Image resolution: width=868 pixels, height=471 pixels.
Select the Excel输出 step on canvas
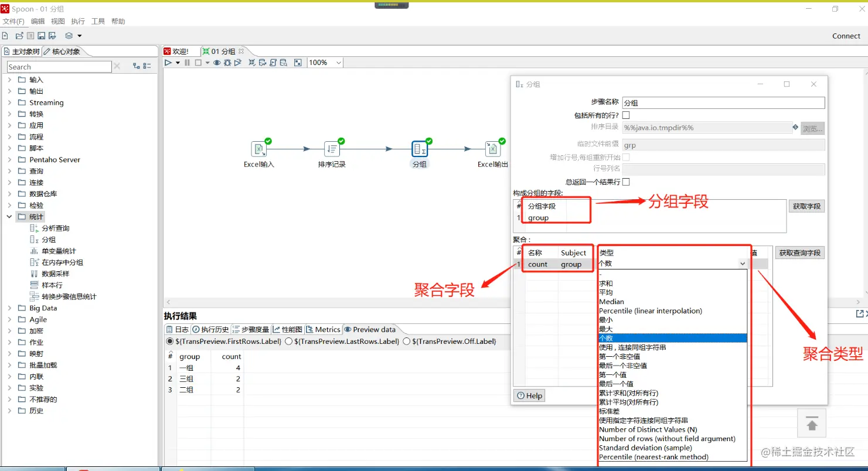coord(492,149)
